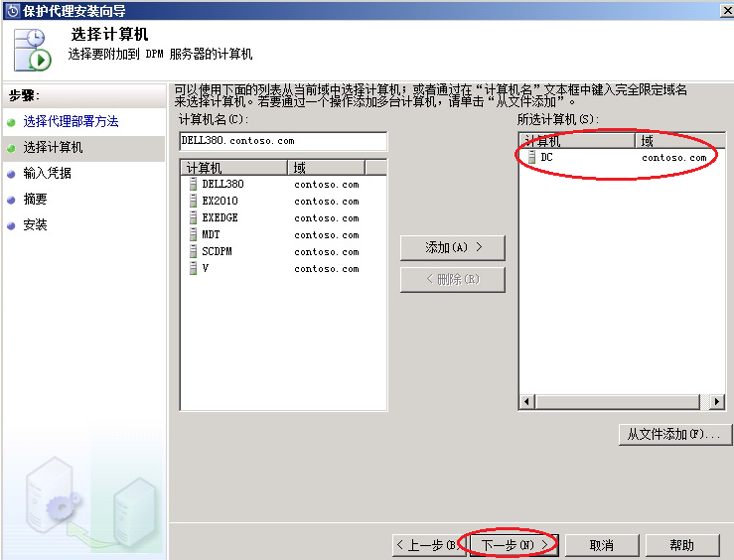Screen dimensions: 734x560
Task: Click contoso.com domain in SCDPM row
Action: (327, 251)
